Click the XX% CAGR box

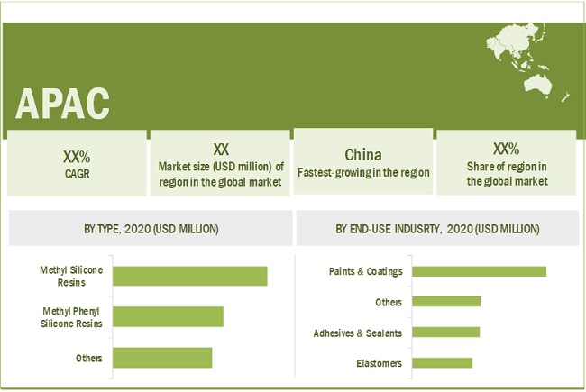click(x=76, y=162)
